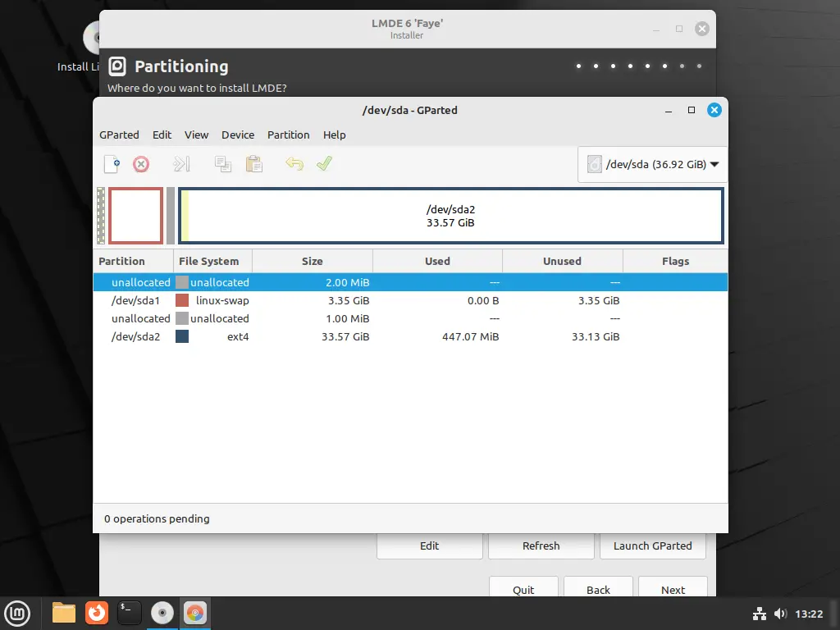
Task: Open the Edit menu
Action: (162, 135)
